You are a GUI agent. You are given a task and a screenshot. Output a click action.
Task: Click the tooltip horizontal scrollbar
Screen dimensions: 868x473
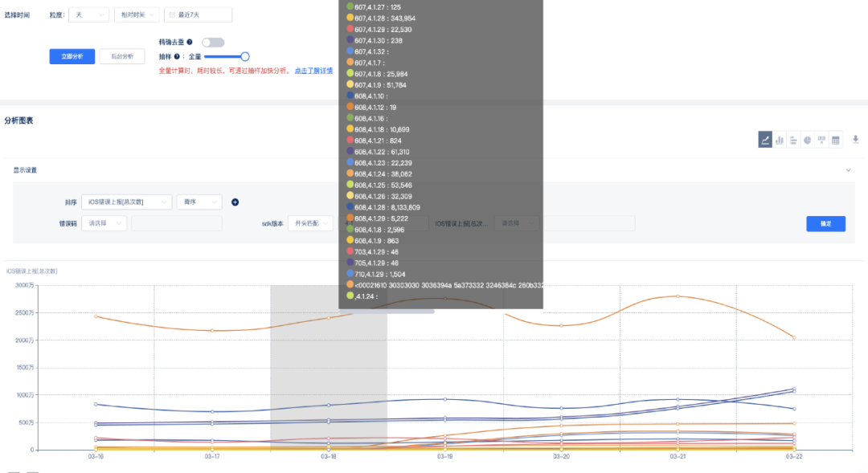[x=387, y=312]
